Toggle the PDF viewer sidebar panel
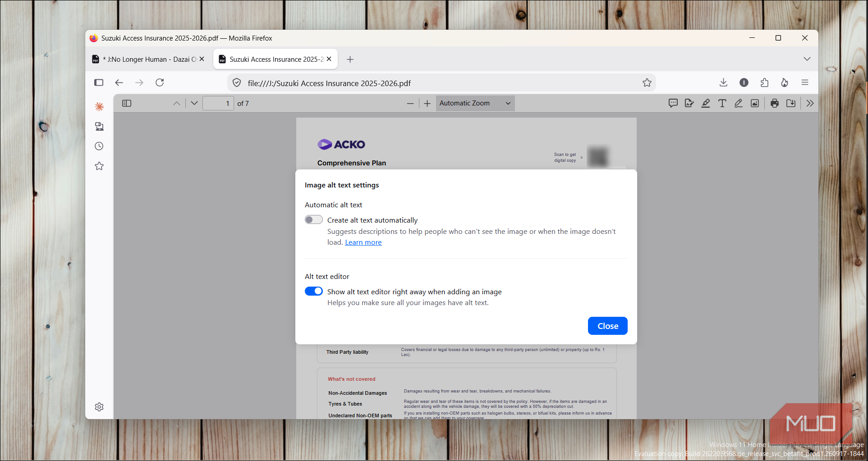868x461 pixels. click(x=127, y=103)
